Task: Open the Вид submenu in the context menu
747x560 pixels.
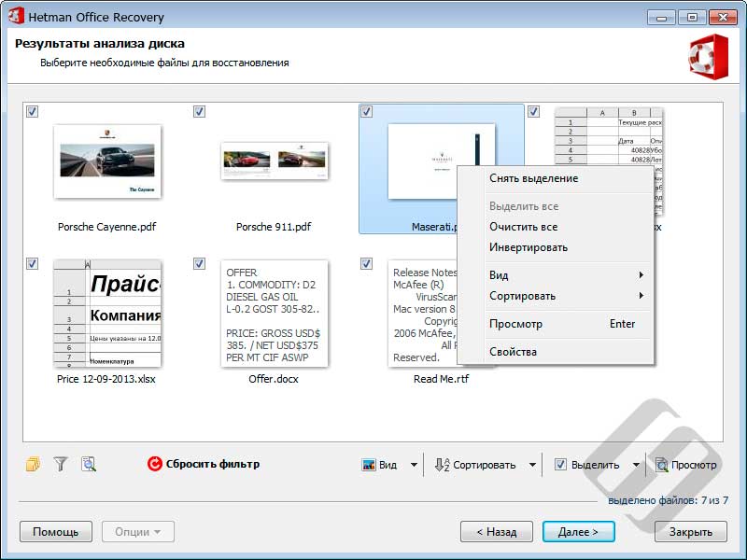Action: [x=556, y=274]
